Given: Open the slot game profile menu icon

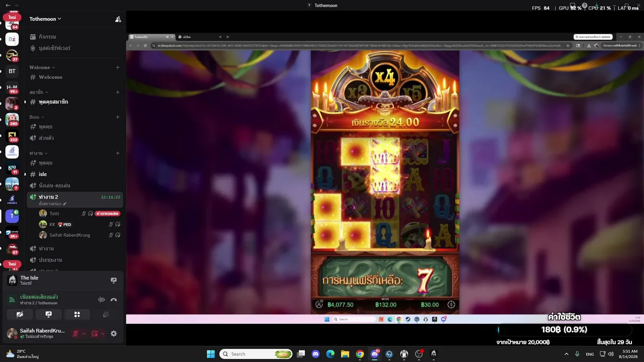Looking at the screenshot, I should click(318, 305).
